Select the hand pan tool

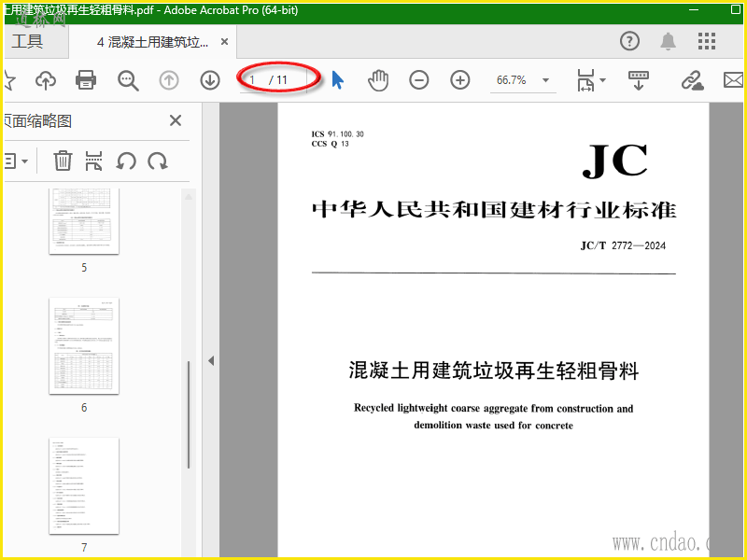[x=378, y=80]
